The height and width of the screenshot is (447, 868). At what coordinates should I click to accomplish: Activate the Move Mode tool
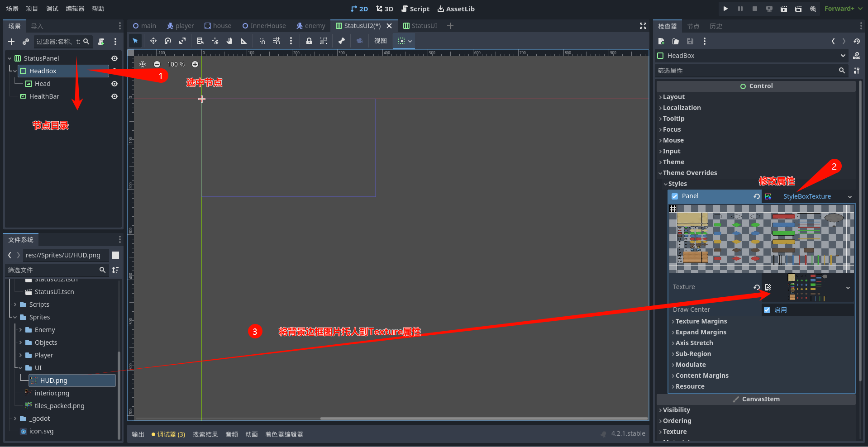153,41
